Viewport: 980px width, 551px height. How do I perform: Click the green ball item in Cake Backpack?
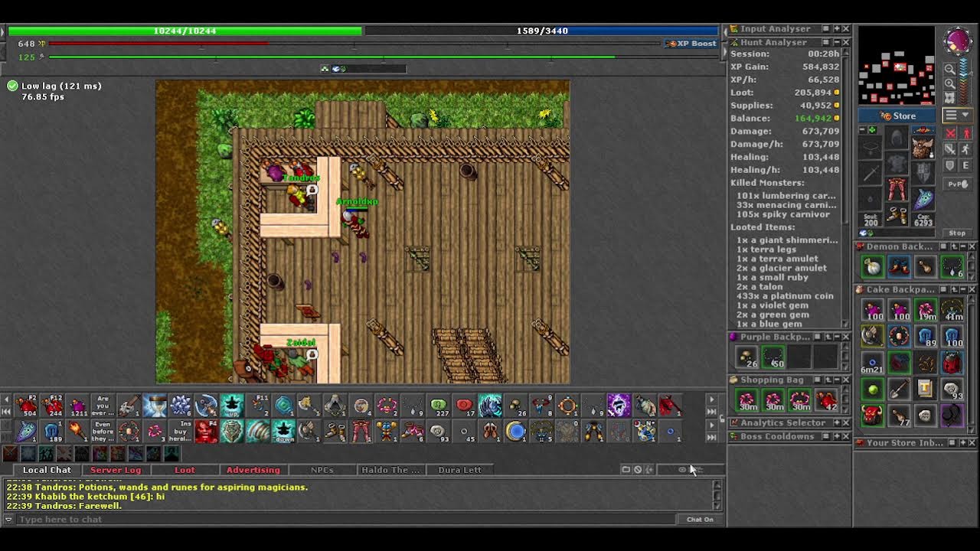(x=872, y=389)
